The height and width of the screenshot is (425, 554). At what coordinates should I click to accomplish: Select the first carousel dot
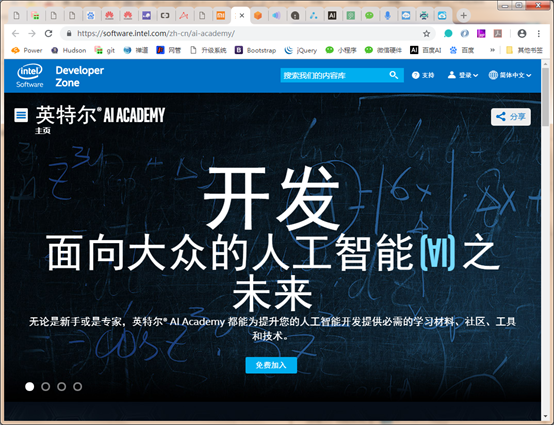pos(30,386)
